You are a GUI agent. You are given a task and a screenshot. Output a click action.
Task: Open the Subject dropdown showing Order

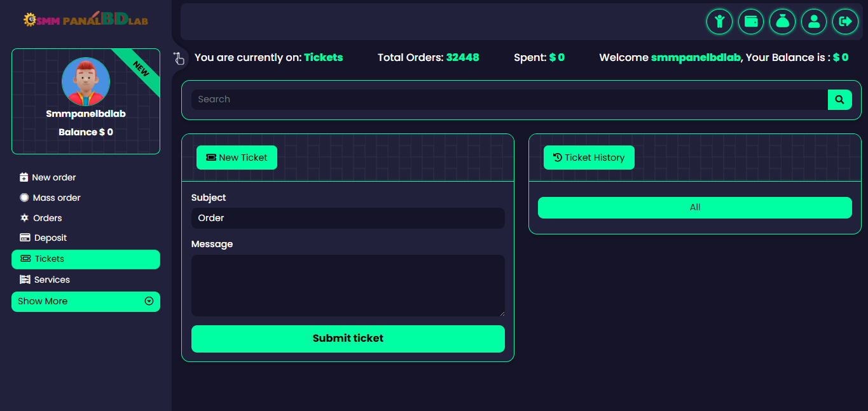point(348,218)
